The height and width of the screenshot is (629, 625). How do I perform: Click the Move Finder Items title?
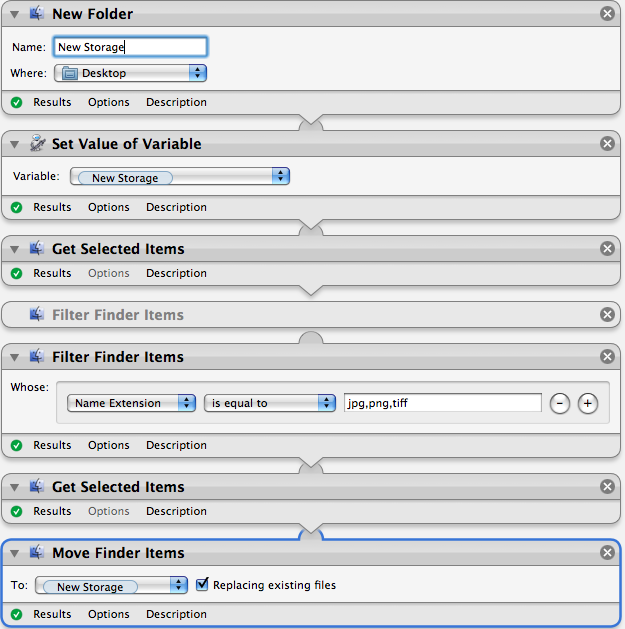118,553
